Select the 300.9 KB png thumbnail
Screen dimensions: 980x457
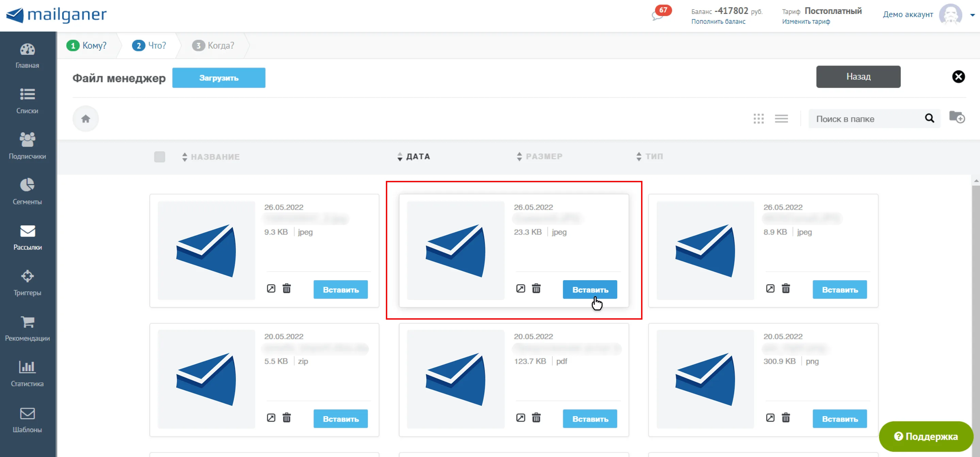705,379
